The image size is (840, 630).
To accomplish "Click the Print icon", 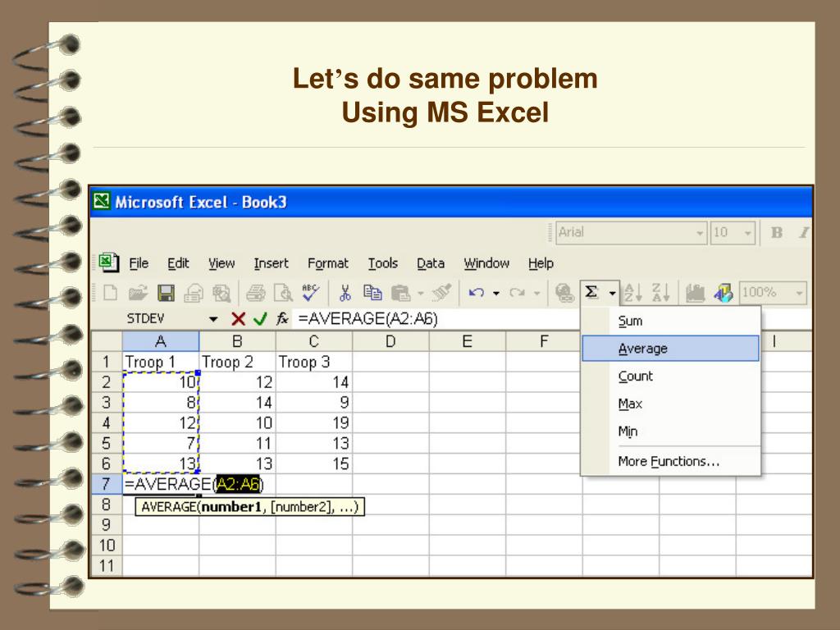I will 256,293.
